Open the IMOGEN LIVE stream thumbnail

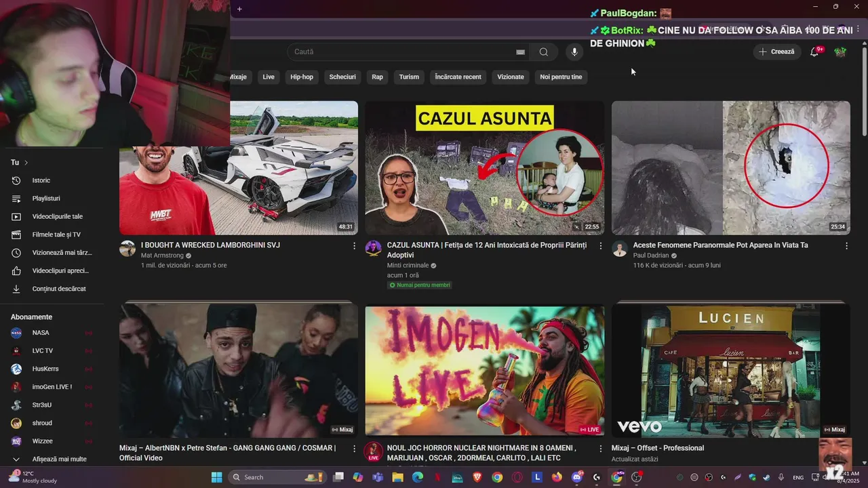484,370
